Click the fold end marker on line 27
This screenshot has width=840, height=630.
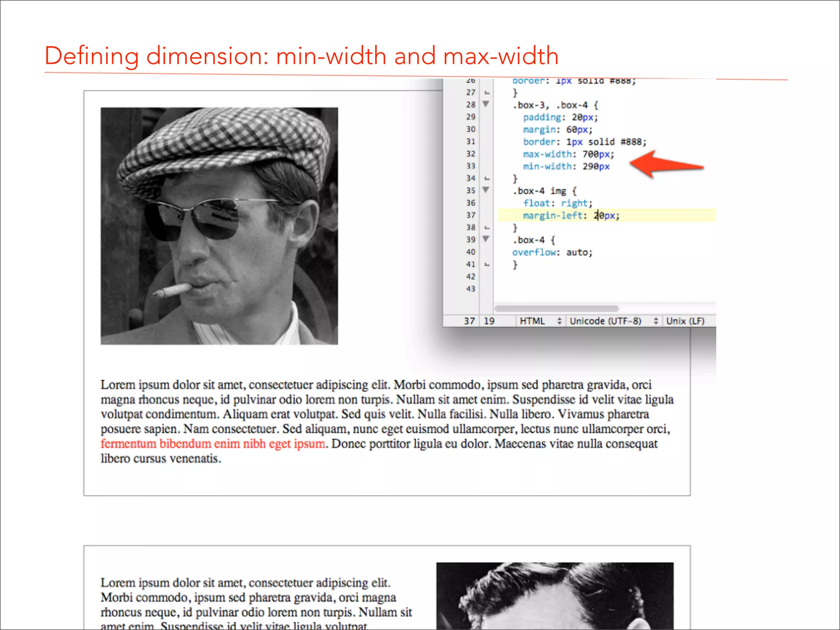pyautogui.click(x=487, y=93)
